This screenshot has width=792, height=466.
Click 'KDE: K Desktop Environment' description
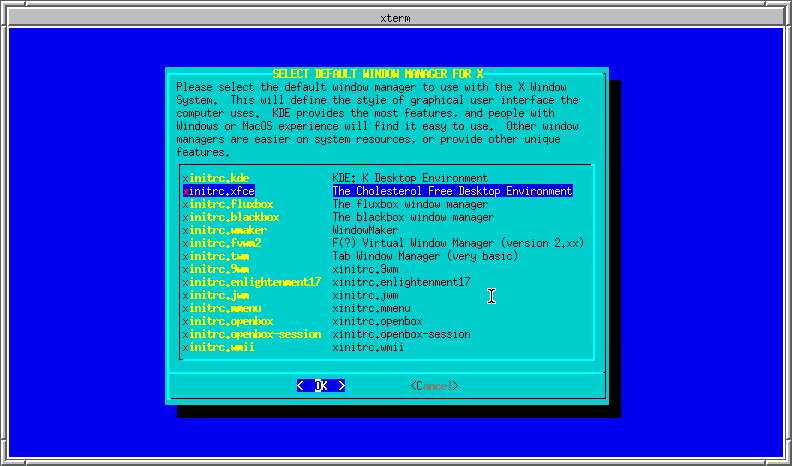(x=410, y=178)
